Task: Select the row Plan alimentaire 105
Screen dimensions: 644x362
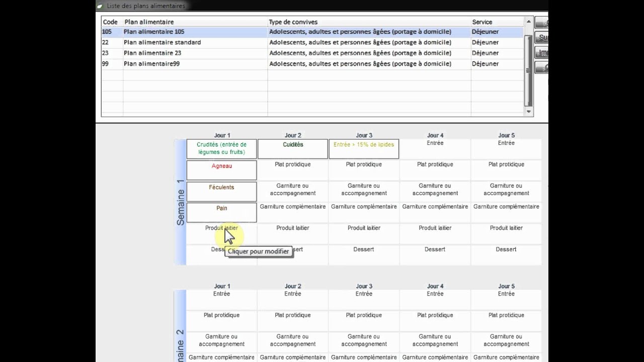Action: [x=312, y=32]
